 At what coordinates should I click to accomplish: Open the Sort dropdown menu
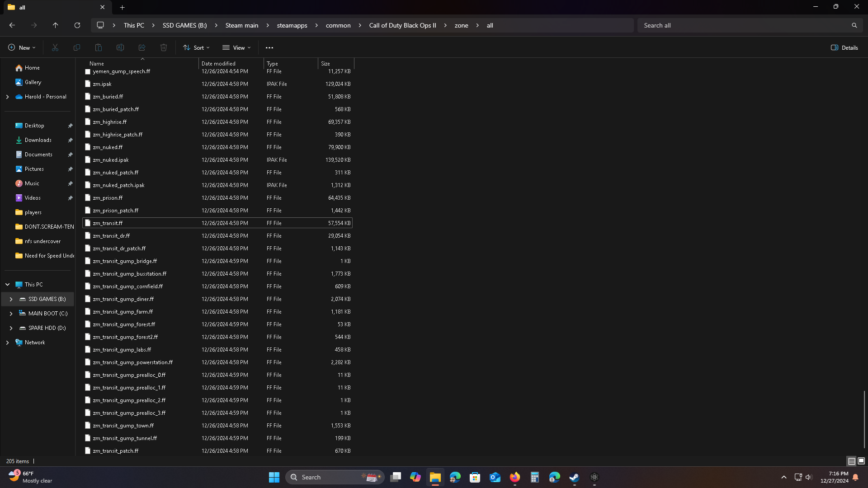(x=197, y=47)
